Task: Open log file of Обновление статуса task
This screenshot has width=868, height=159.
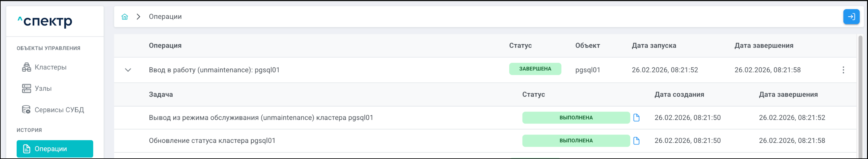Action: pyautogui.click(x=636, y=141)
